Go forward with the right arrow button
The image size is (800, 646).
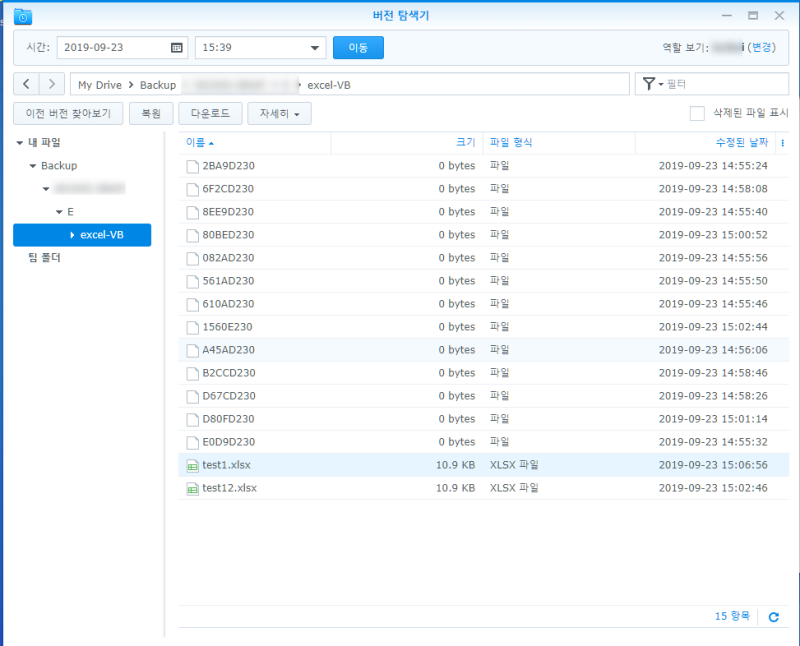click(52, 84)
